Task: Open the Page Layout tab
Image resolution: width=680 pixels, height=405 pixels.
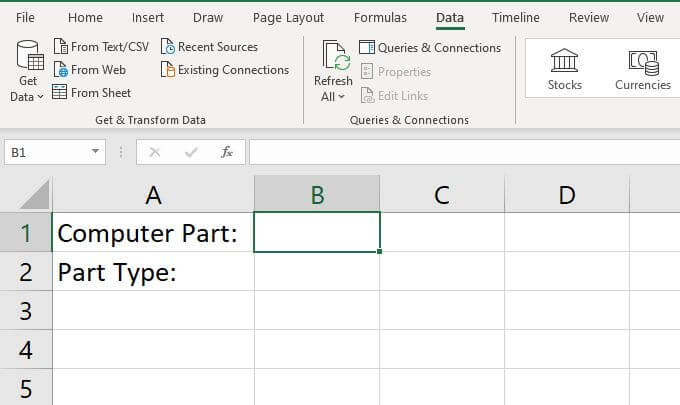Action: [288, 18]
